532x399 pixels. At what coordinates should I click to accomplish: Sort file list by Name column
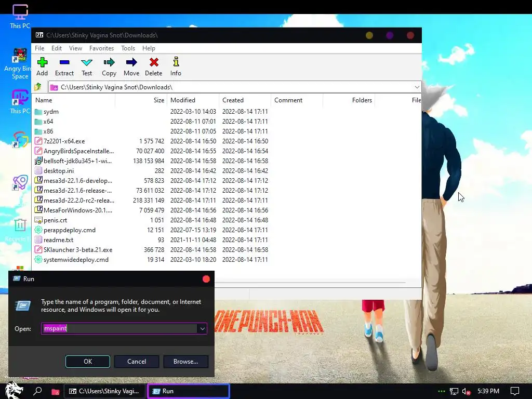[x=74, y=100]
